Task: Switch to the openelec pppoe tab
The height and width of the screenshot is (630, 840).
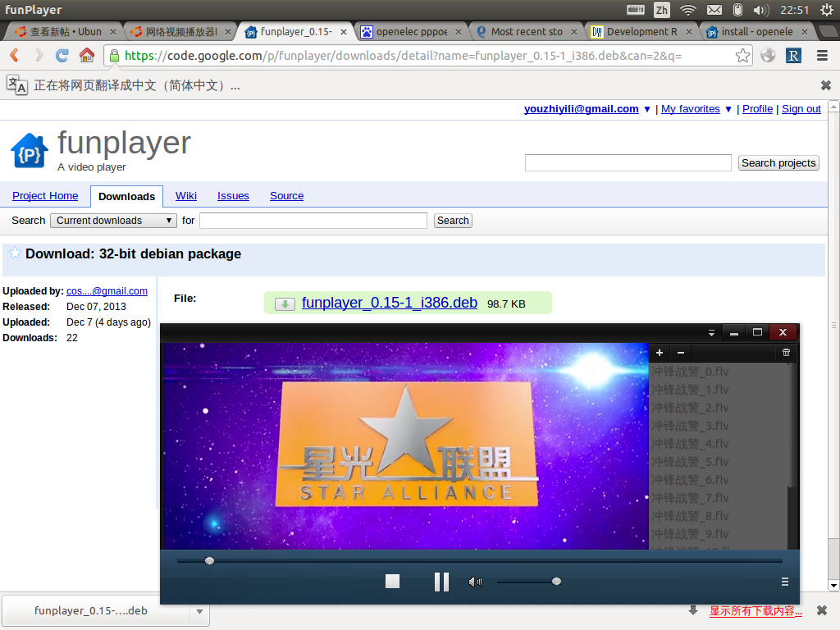Action: click(x=412, y=32)
